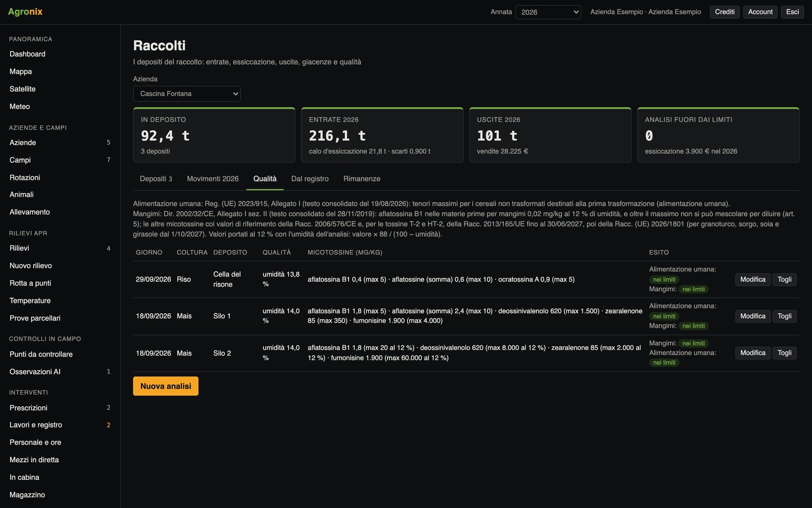Click Togli on the Silo 1 row
This screenshot has height=508, width=812.
[784, 316]
